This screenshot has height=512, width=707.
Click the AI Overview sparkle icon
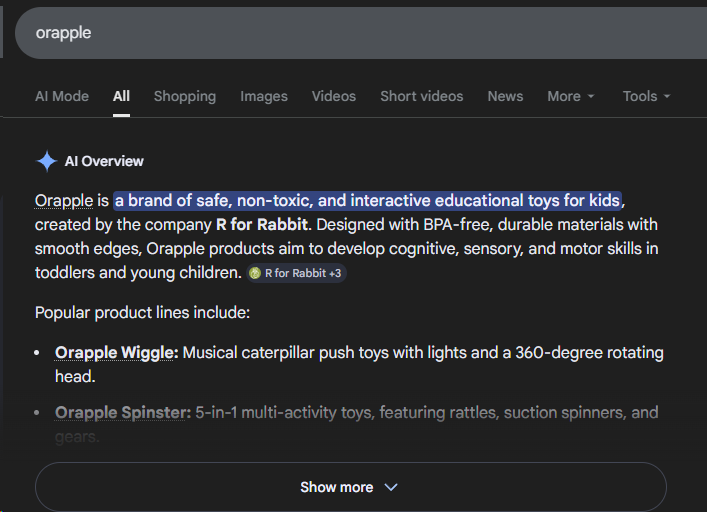point(46,161)
